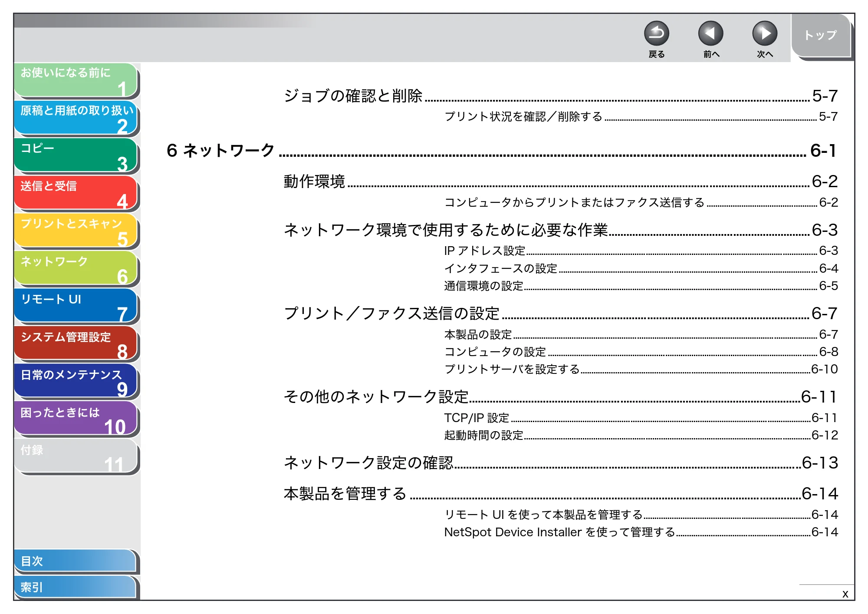Click the 戻る (back) round icon
Screen dimensions: 868x614
pyautogui.click(x=656, y=33)
